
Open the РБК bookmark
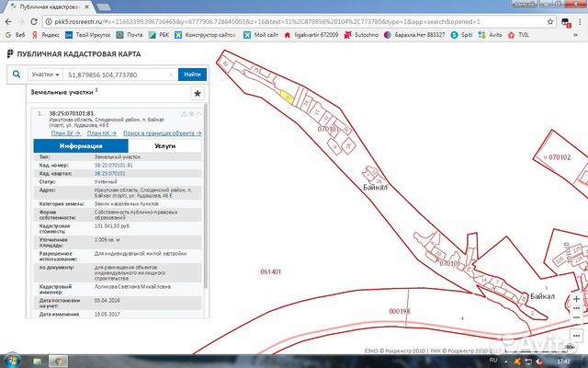159,35
